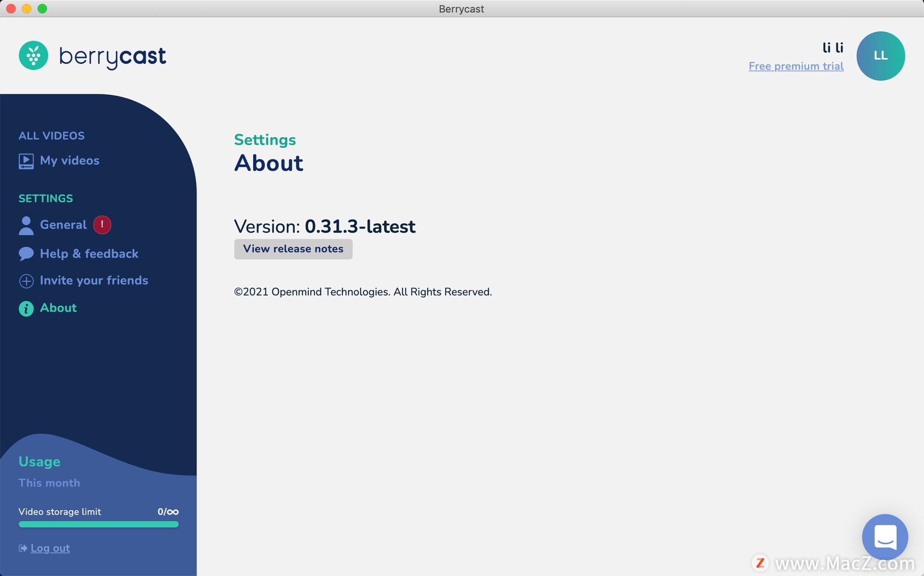Select Invite your friends
924x576 pixels.
[94, 281]
